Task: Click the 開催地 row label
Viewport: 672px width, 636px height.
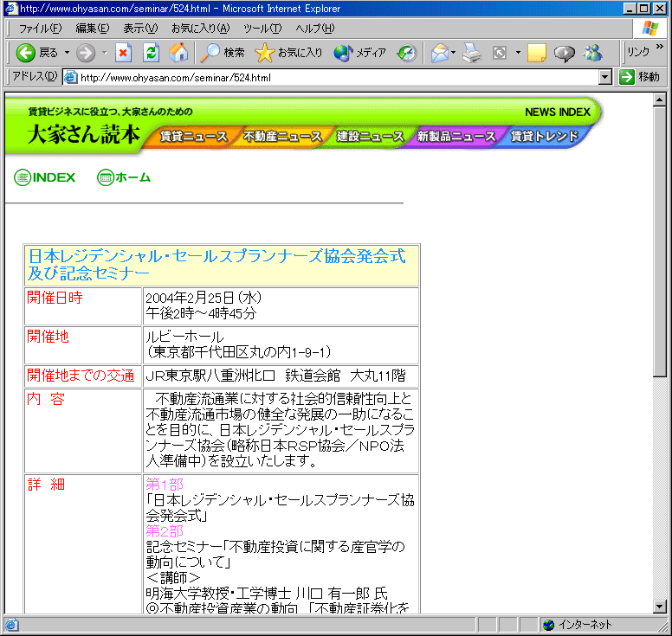Action: tap(48, 337)
